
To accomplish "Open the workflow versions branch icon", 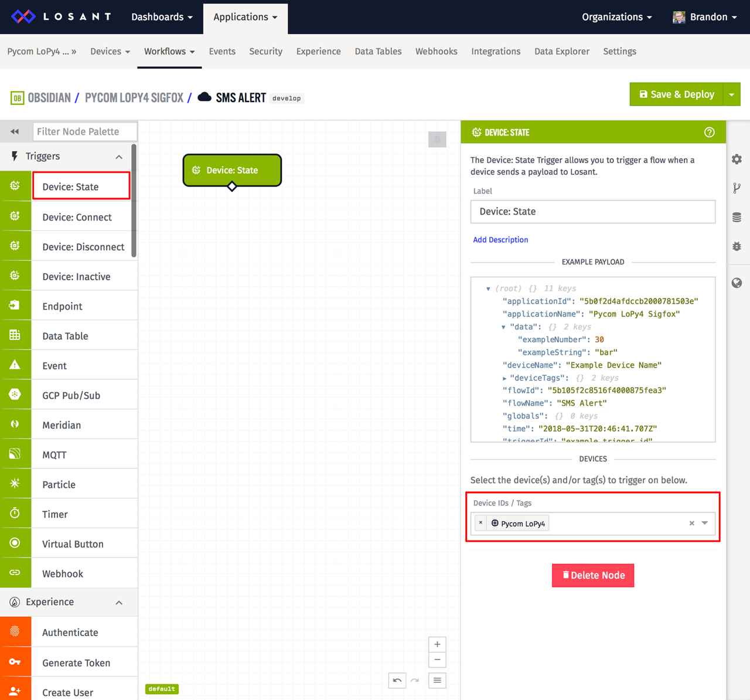I will (x=737, y=188).
